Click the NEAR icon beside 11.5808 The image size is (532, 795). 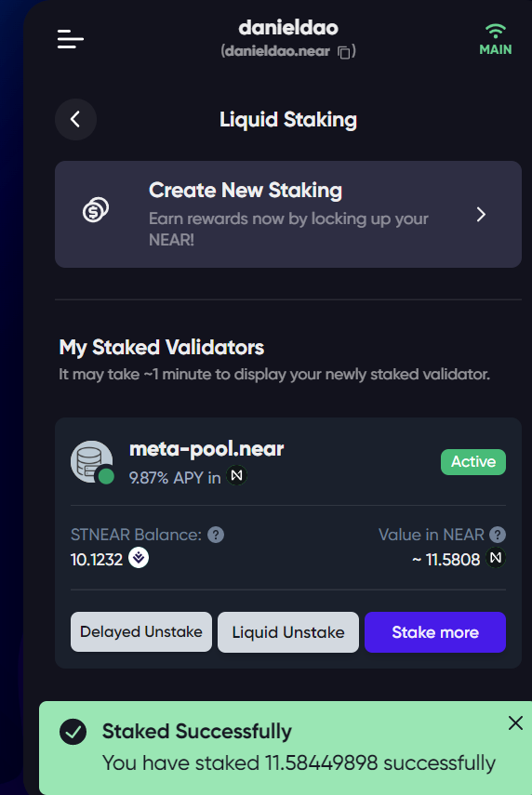tap(496, 558)
